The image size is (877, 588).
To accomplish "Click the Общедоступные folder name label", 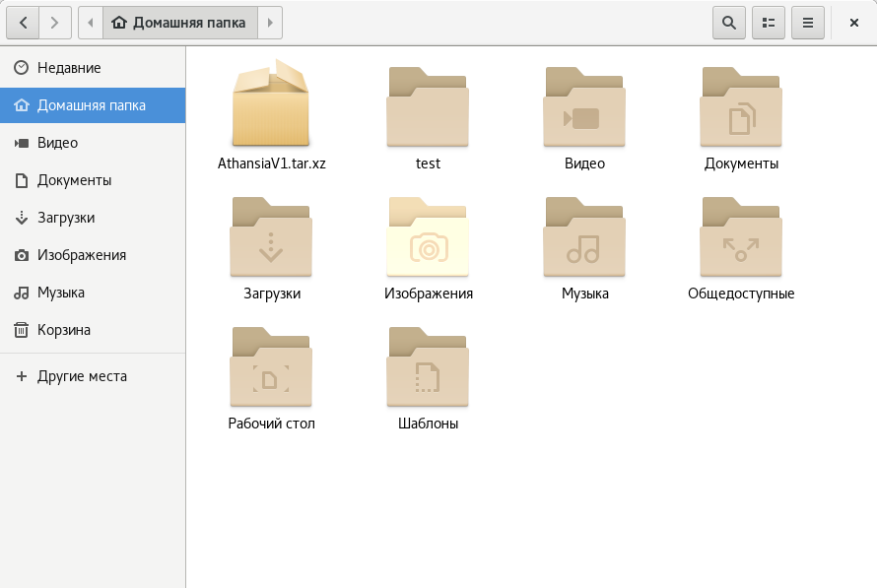I will click(741, 294).
